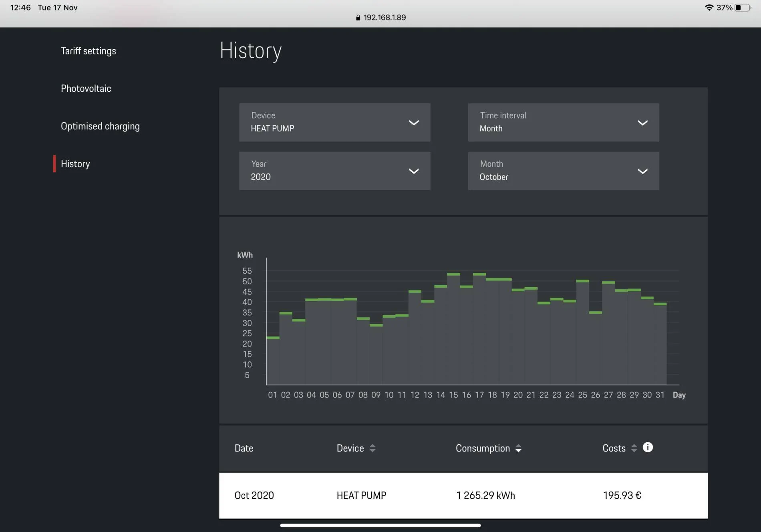Screen dimensions: 761x532
Task: Sort table by Consumption column arrows
Action: click(x=518, y=448)
